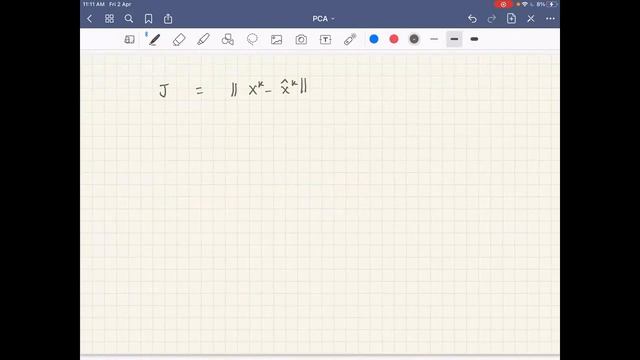The width and height of the screenshot is (640, 360).
Task: Open the share/export menu
Action: 168,19
